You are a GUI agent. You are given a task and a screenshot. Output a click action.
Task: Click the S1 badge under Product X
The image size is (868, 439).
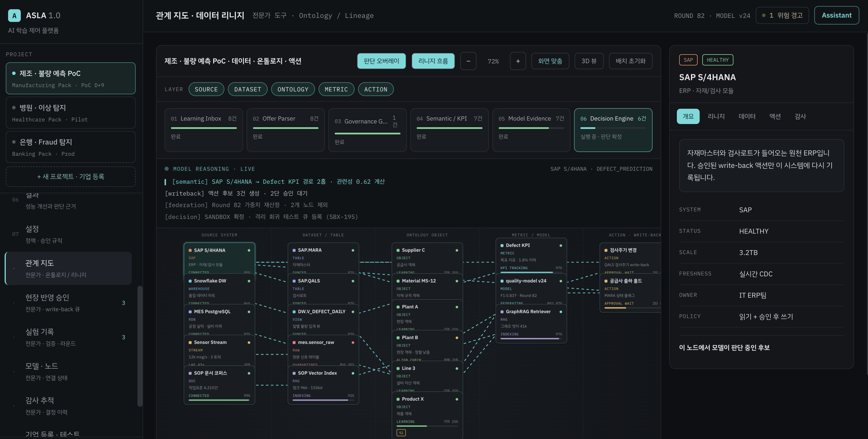tap(401, 433)
